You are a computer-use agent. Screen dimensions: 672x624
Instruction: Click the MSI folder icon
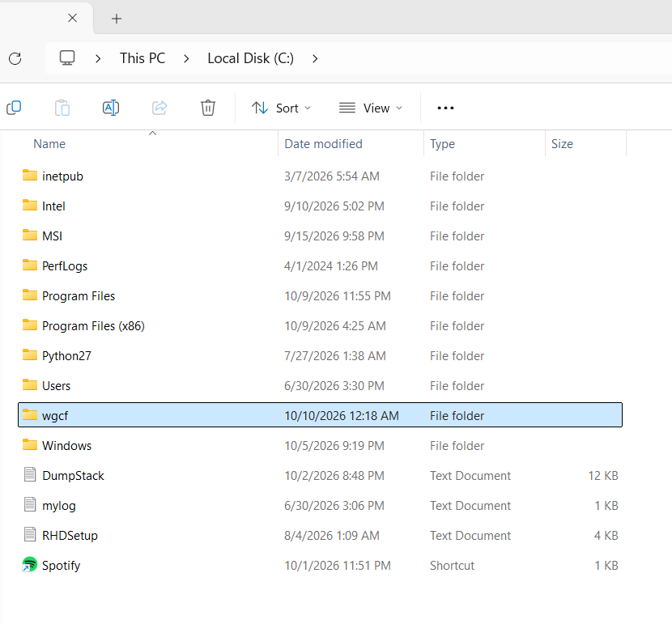(30, 236)
